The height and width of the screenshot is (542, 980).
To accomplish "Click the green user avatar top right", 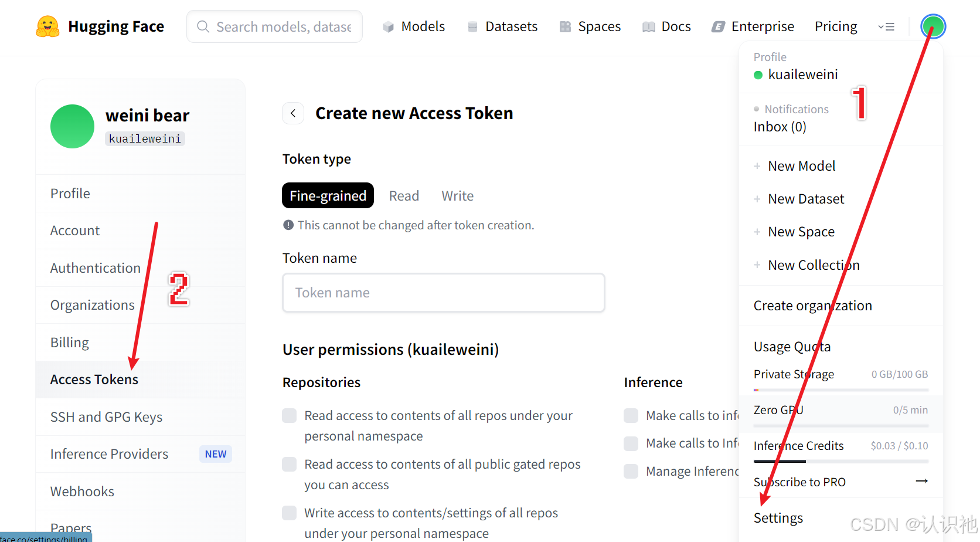I will pyautogui.click(x=933, y=26).
